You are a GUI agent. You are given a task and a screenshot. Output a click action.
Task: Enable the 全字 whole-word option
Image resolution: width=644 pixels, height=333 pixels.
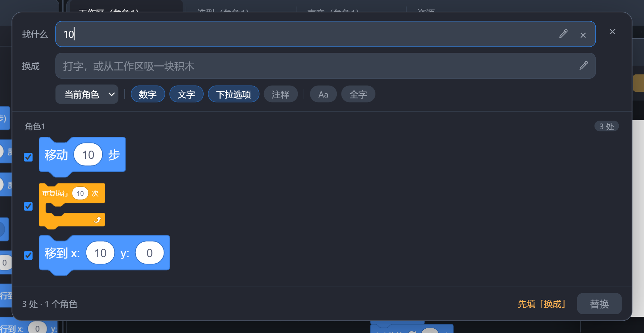click(x=358, y=94)
